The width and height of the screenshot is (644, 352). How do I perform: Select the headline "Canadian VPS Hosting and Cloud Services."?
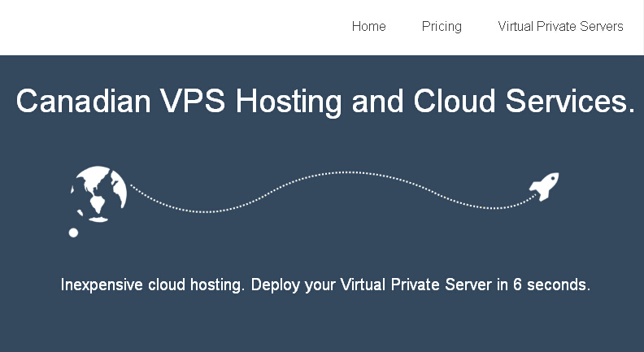[325, 101]
